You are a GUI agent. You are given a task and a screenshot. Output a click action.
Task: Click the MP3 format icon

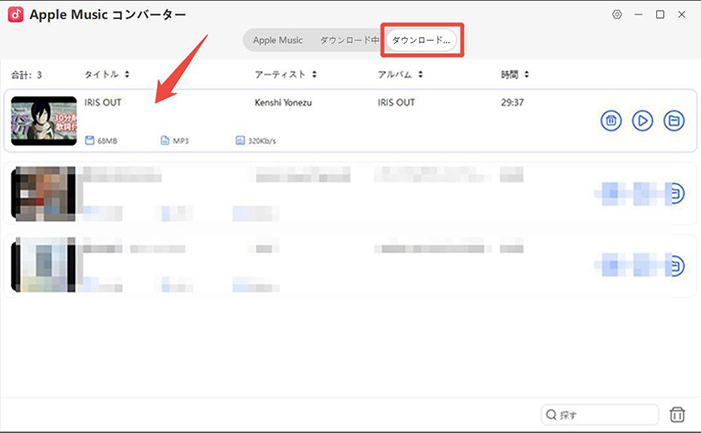[x=165, y=141]
